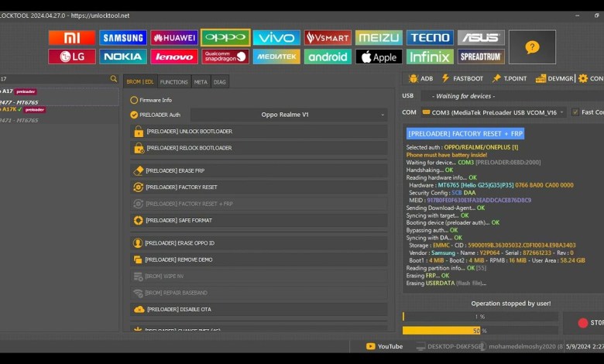
Task: Select the Nokia brand logo
Action: coord(123,57)
